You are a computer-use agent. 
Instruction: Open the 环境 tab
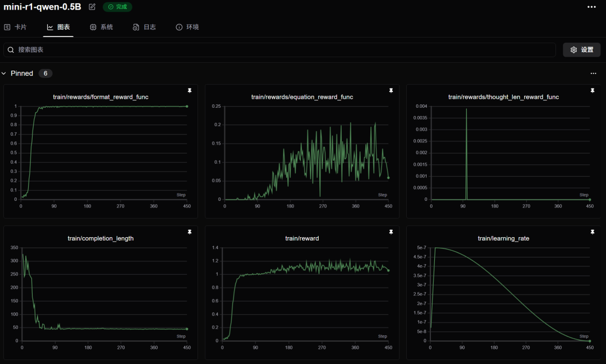coord(187,27)
